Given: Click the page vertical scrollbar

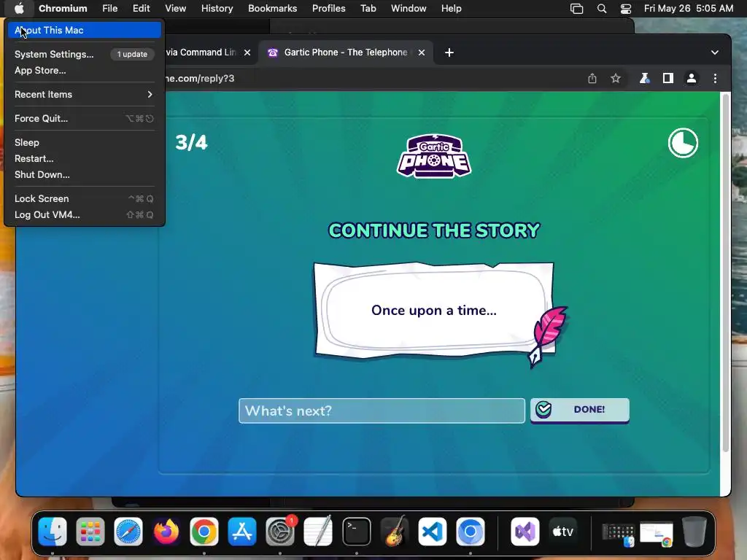Looking at the screenshot, I should (x=725, y=271).
